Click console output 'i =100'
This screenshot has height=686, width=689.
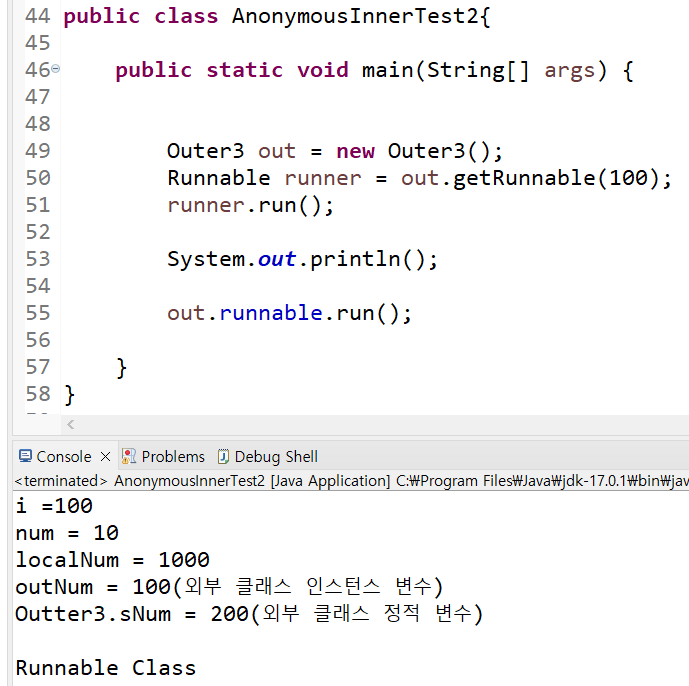tap(54, 505)
